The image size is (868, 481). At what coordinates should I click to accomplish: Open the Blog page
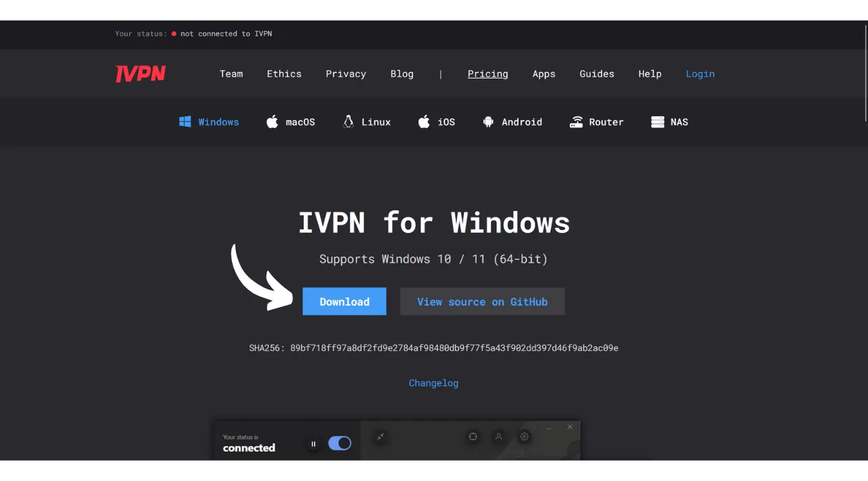[x=402, y=74]
